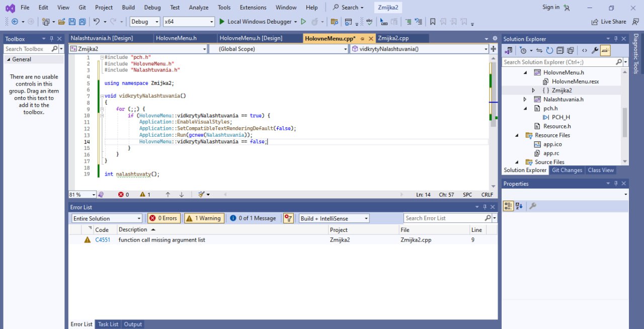Open Properties wrench icon in Solution Explorer

tap(595, 50)
